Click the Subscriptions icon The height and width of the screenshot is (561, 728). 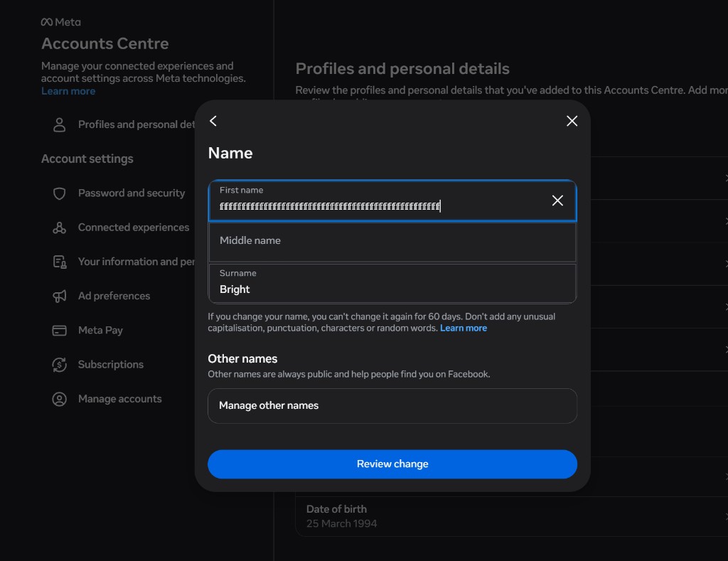point(60,365)
